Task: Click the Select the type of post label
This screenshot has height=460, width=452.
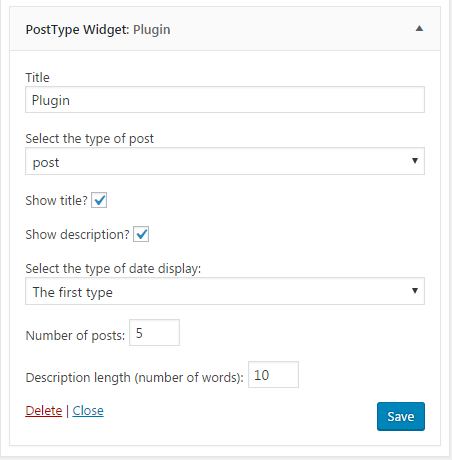Action: tap(90, 139)
